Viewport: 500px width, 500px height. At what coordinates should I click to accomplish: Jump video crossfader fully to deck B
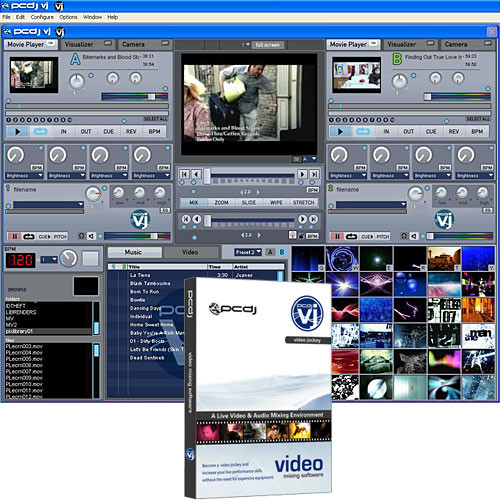click(x=314, y=174)
